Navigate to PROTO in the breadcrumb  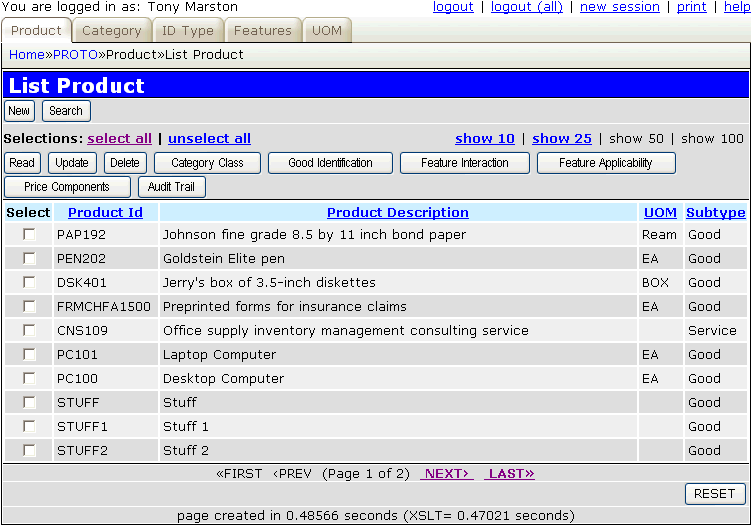tap(75, 54)
